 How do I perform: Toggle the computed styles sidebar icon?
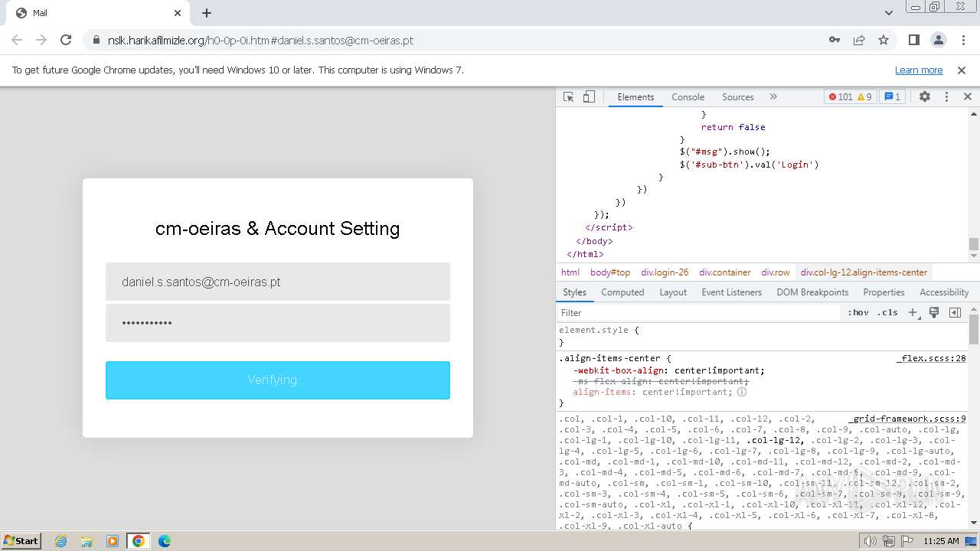click(955, 312)
